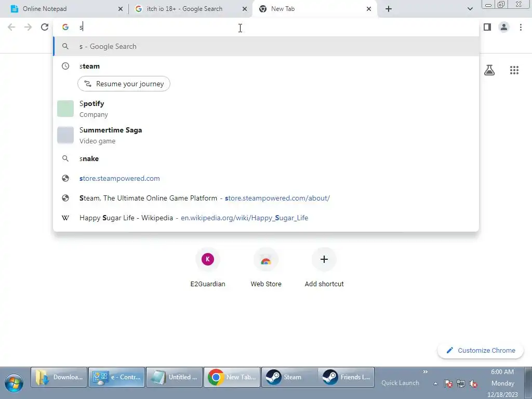Click the address bar input field
Viewport: 532px width, 399px height.
(266, 27)
